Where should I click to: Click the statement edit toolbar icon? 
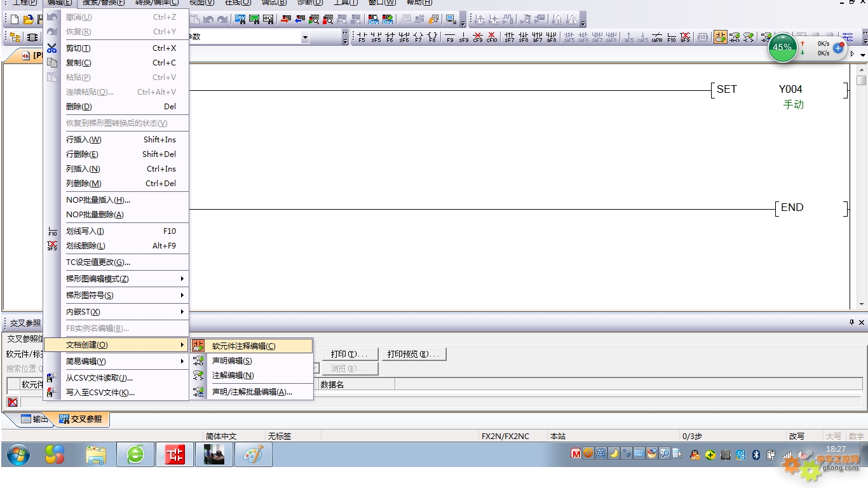point(735,37)
